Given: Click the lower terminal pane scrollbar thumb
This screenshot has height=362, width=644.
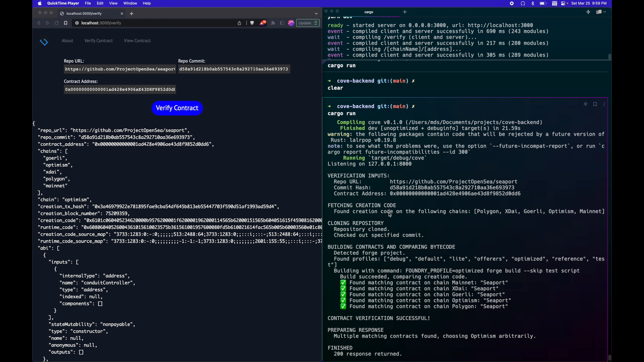Looking at the screenshot, I should [609, 358].
